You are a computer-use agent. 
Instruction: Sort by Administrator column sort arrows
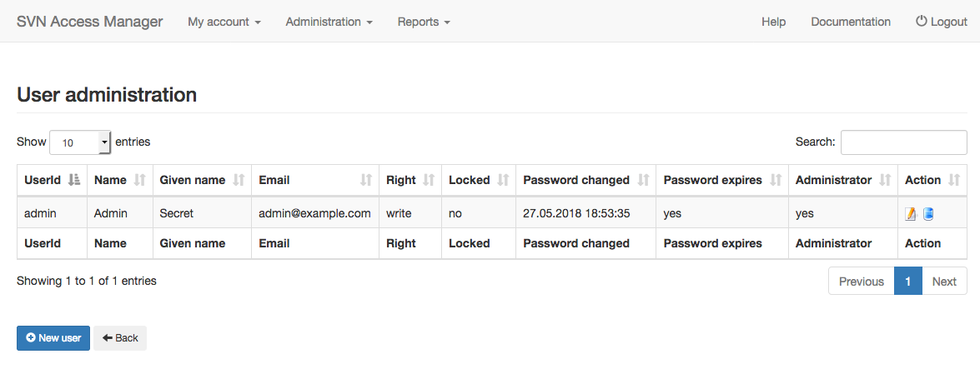pyautogui.click(x=885, y=180)
